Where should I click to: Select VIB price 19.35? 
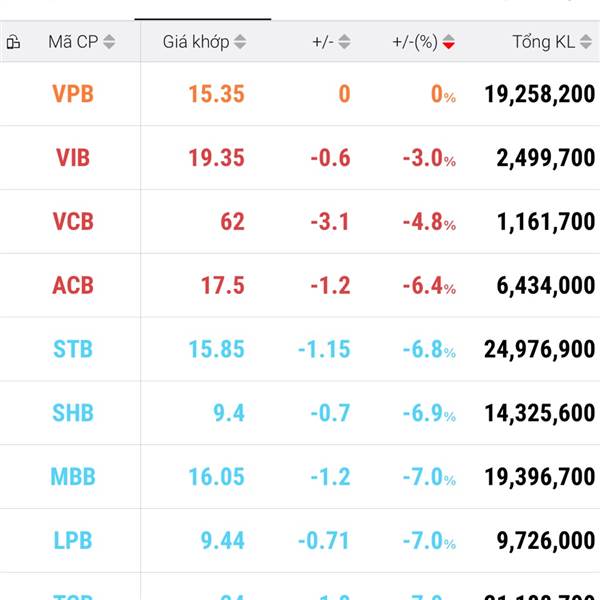(x=217, y=158)
